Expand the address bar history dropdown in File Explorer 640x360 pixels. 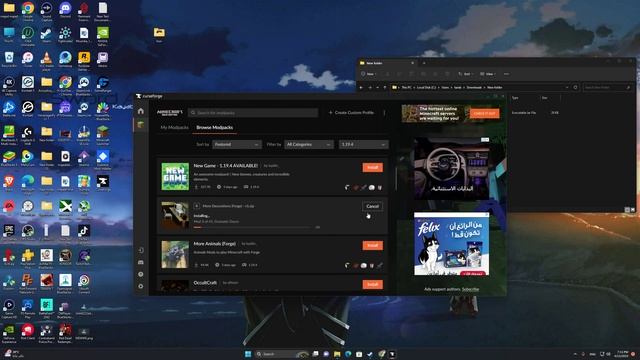click(567, 87)
